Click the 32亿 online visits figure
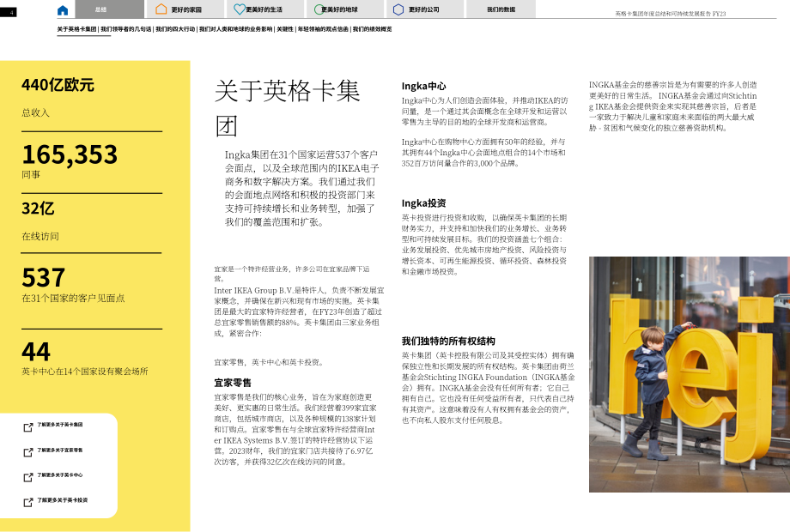The width and height of the screenshot is (790, 532). (x=38, y=209)
